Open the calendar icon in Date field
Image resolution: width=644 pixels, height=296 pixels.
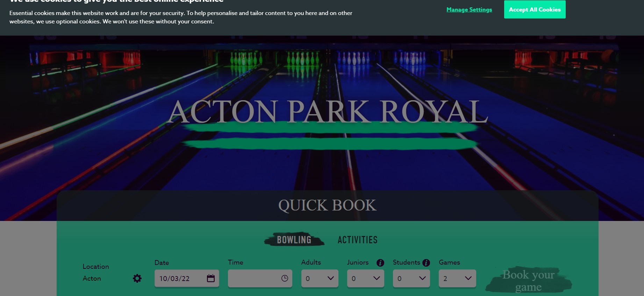pyautogui.click(x=210, y=278)
